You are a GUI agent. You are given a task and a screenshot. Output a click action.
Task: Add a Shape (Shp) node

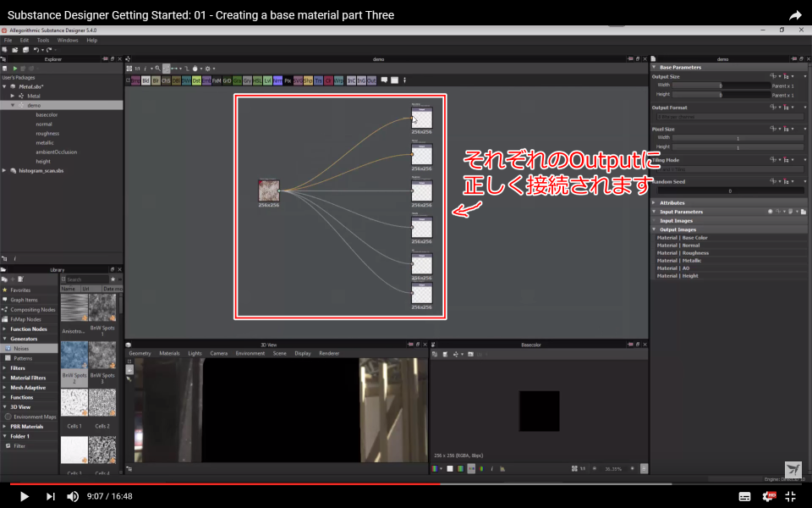pos(308,80)
